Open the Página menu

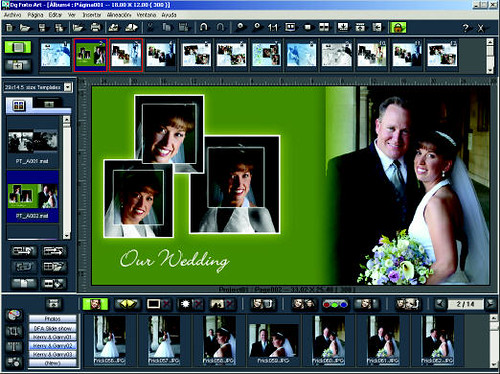pos(35,15)
